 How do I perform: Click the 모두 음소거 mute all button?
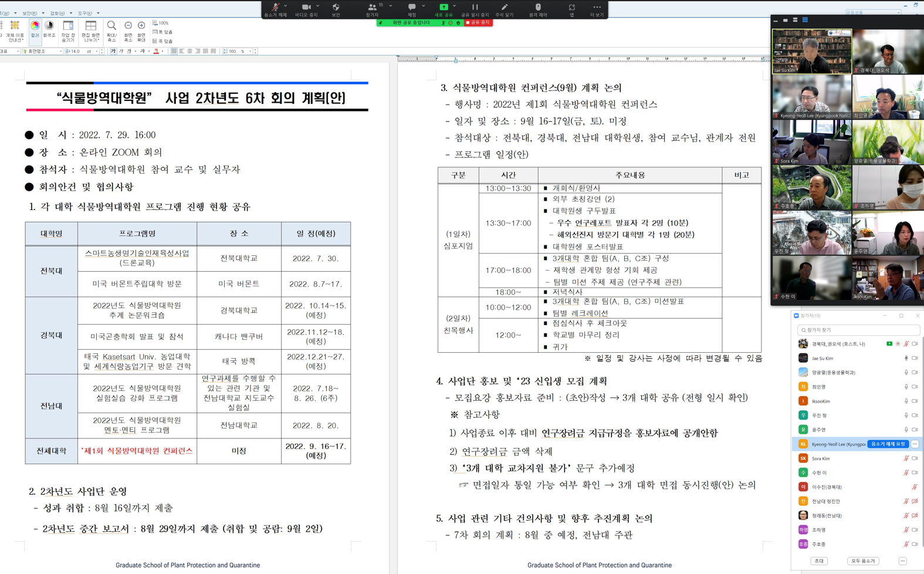click(863, 561)
